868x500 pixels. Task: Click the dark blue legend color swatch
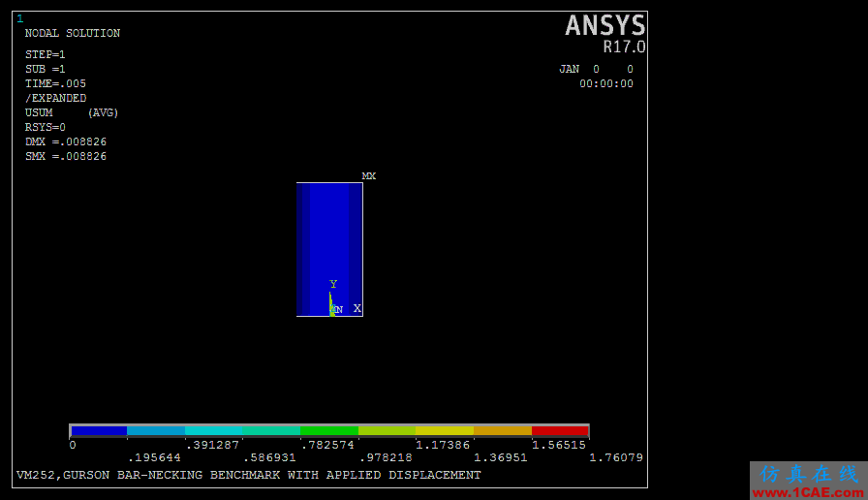(x=99, y=430)
